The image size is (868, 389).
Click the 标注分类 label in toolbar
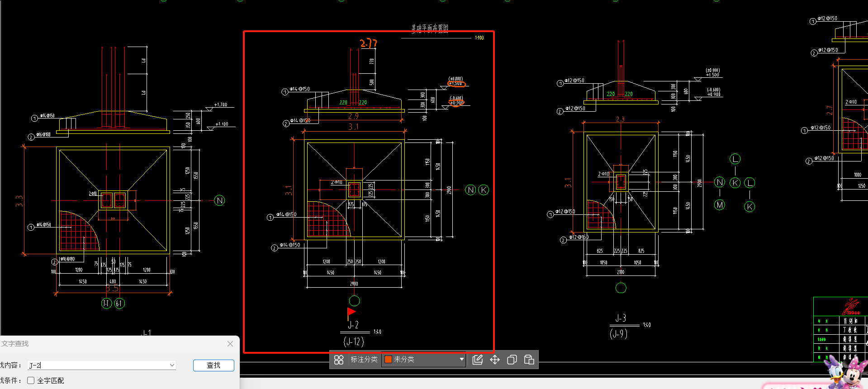pos(364,359)
